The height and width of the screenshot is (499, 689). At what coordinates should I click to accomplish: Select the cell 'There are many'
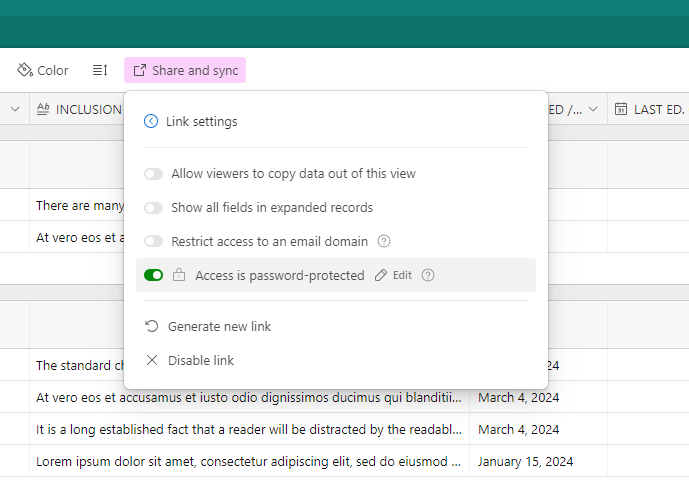[77, 205]
